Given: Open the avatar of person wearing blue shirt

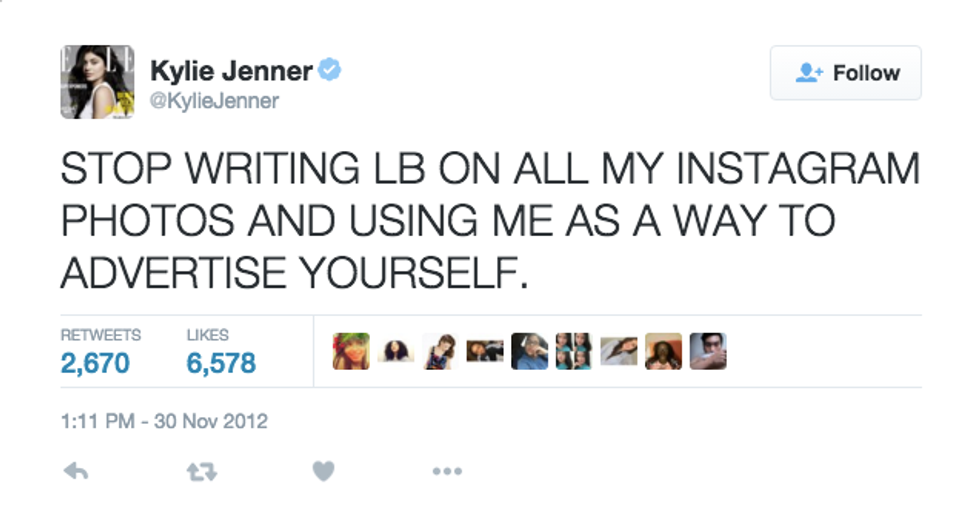Looking at the screenshot, I should coord(529,351).
